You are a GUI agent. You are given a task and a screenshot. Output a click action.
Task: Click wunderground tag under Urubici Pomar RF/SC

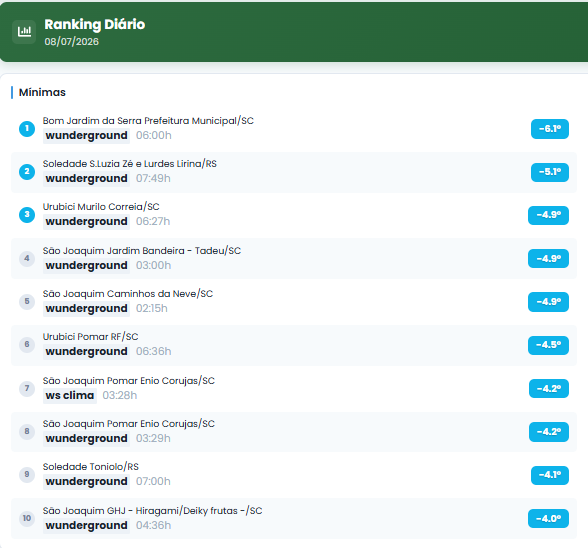pos(86,352)
